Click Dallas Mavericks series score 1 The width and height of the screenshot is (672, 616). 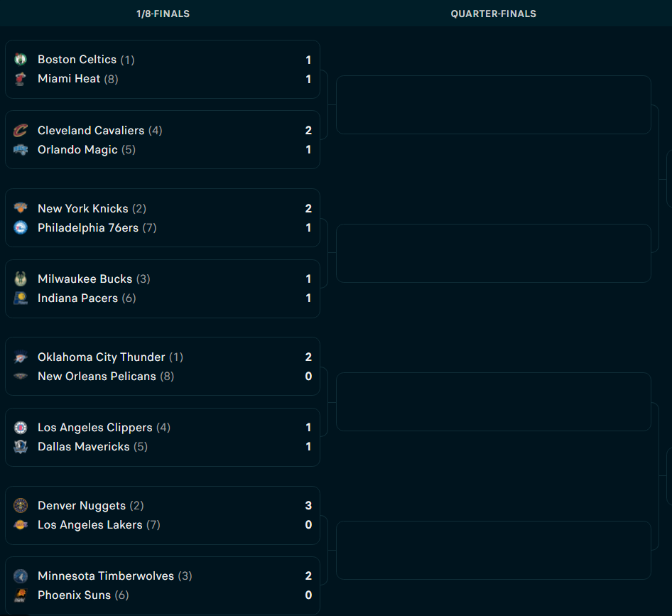click(x=308, y=447)
